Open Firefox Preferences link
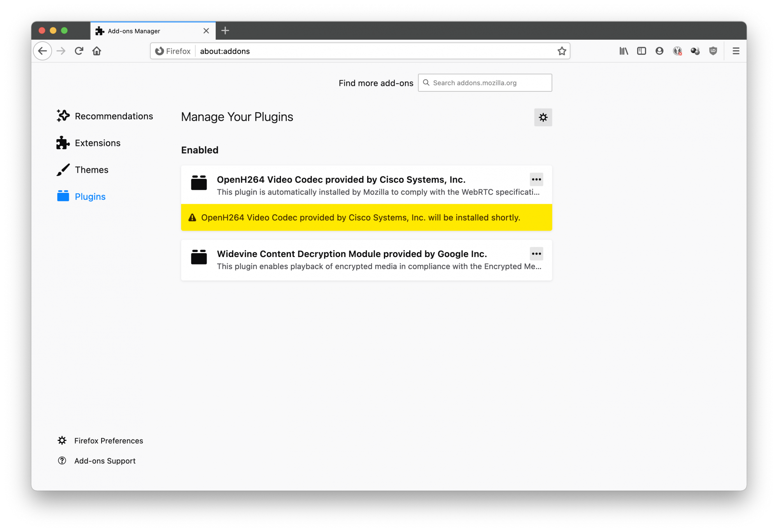The image size is (778, 532). point(109,441)
